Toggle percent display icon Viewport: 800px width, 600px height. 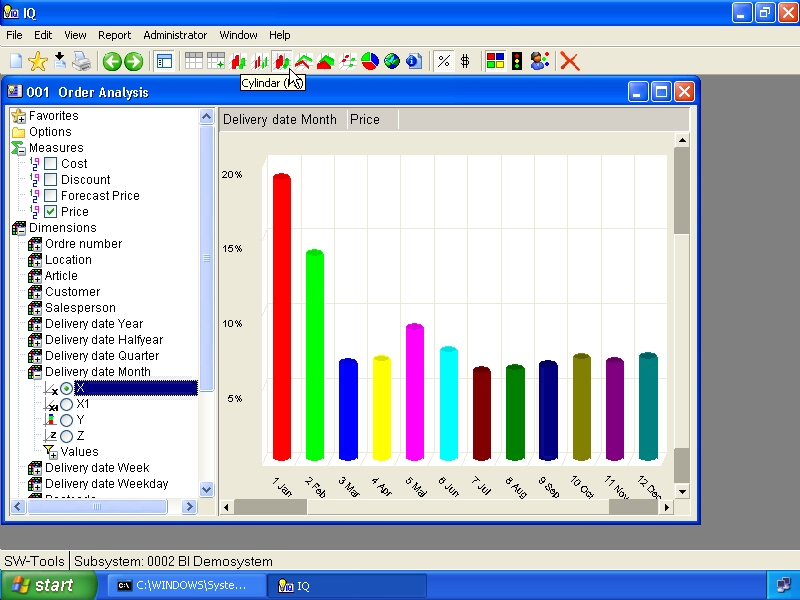tap(444, 62)
